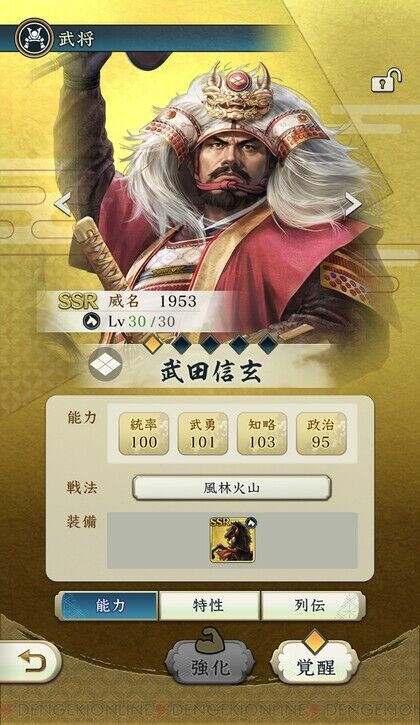Viewport: 420px width, 725px height.
Task: Select the 政治 95 stat tile
Action: click(321, 434)
